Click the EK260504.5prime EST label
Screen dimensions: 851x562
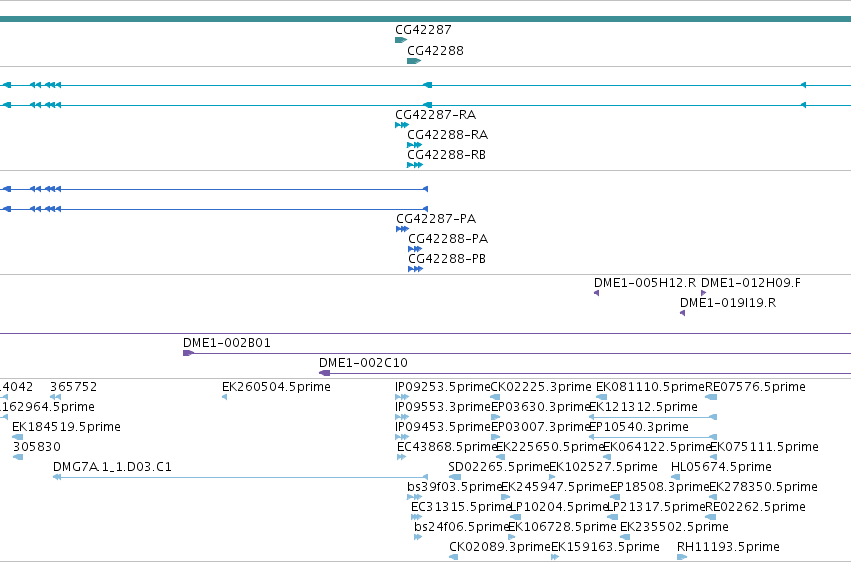coord(276,387)
